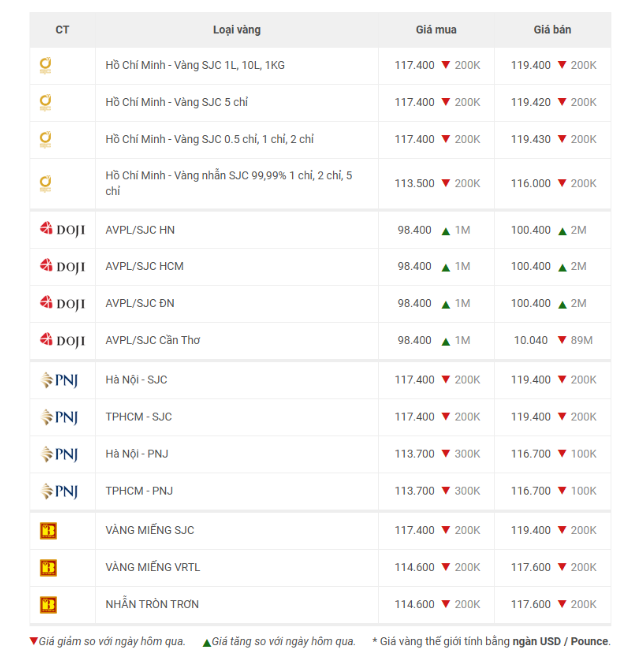Screen dimensions: 638x668
Task: Click the red down arrow in NHẪN TRÒN TRƠN sell price
Action: click(x=562, y=604)
